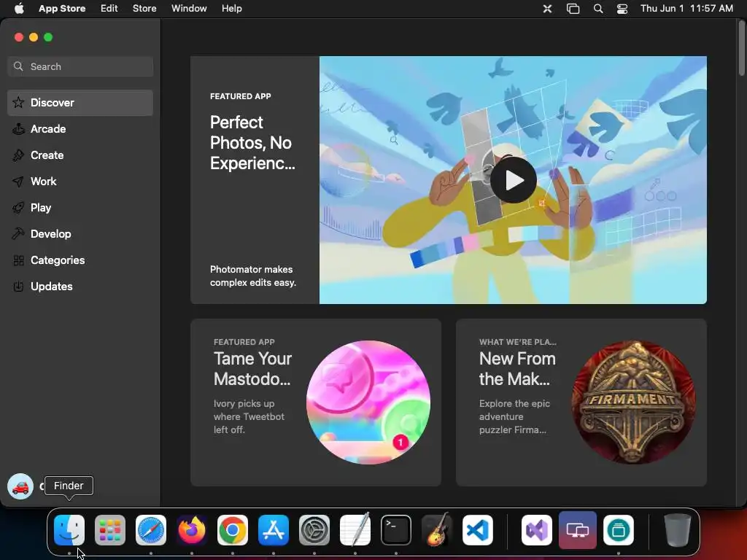Open Finder from the Dock

click(x=69, y=530)
